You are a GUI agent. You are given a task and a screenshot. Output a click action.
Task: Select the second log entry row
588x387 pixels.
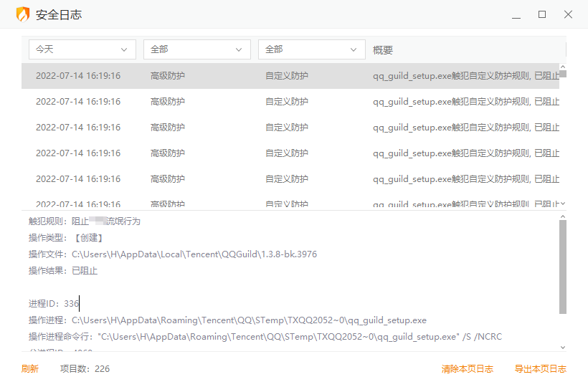pos(287,102)
